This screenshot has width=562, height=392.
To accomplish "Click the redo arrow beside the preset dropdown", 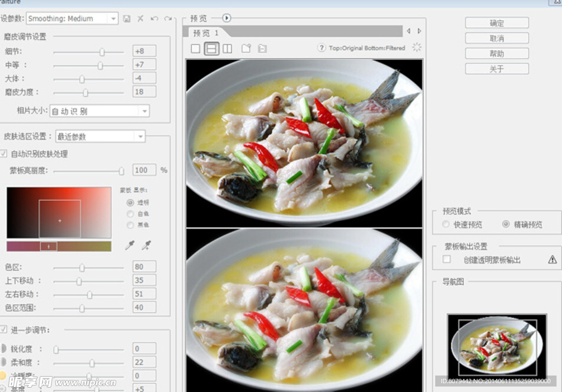I will click(168, 19).
